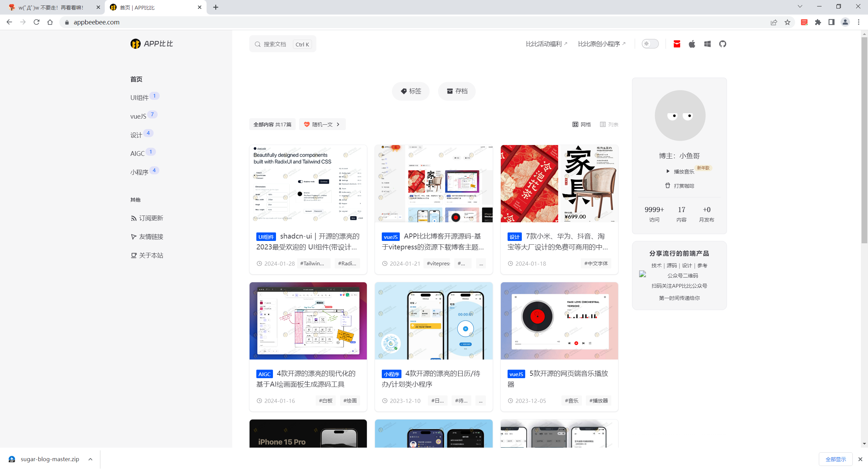
Task: Click 全部显示 show all downloads
Action: coord(835,459)
